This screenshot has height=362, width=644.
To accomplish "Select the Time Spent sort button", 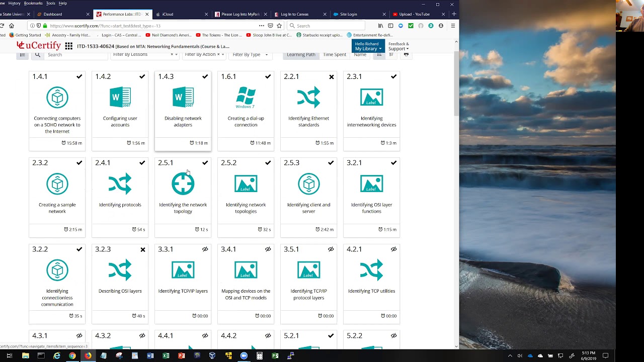I will tap(335, 54).
